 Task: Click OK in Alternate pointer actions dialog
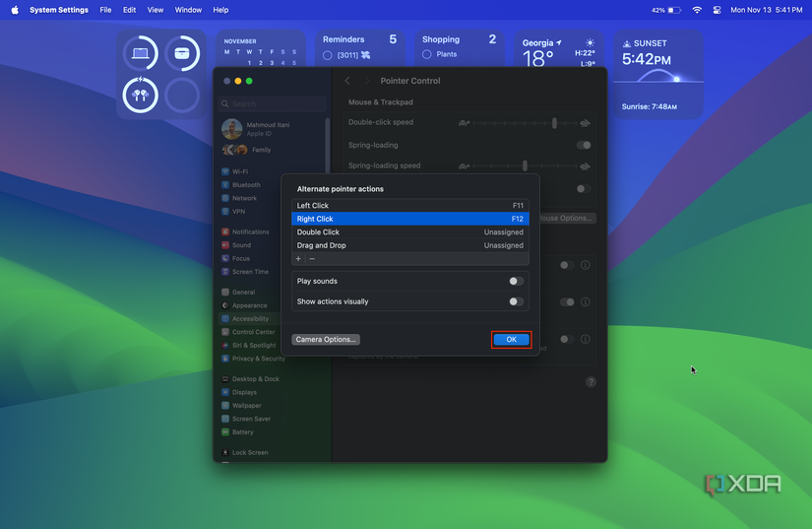511,340
